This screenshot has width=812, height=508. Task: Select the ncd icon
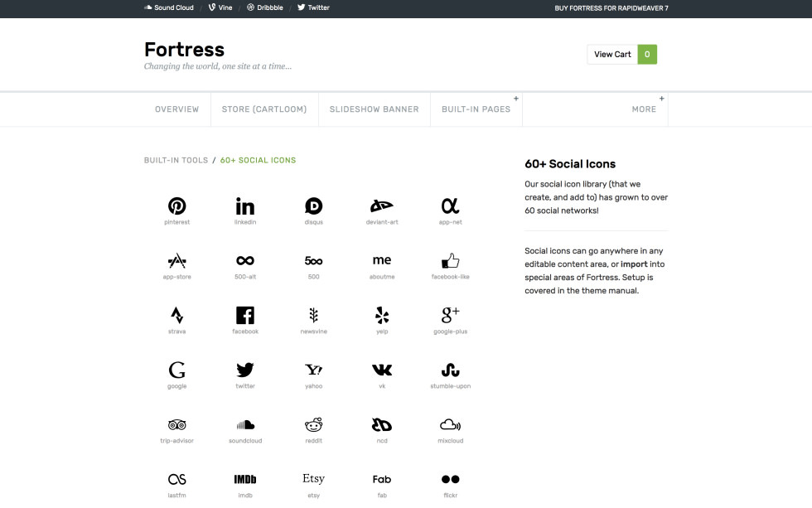click(382, 424)
